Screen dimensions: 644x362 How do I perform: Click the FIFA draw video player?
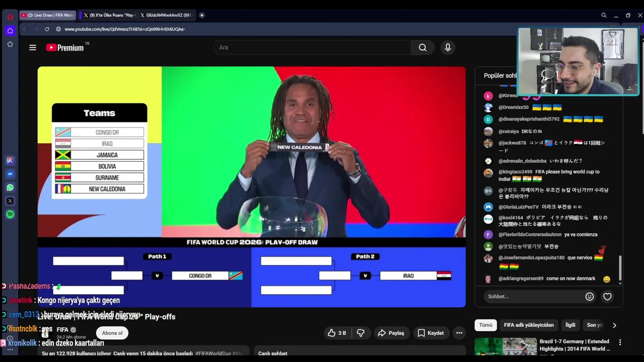pyautogui.click(x=252, y=187)
